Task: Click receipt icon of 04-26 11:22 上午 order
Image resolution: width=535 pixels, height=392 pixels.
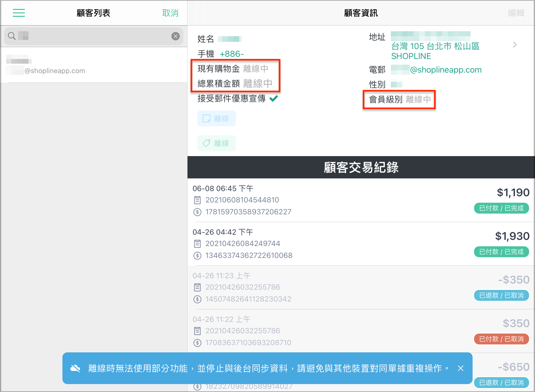Action: [x=197, y=331]
